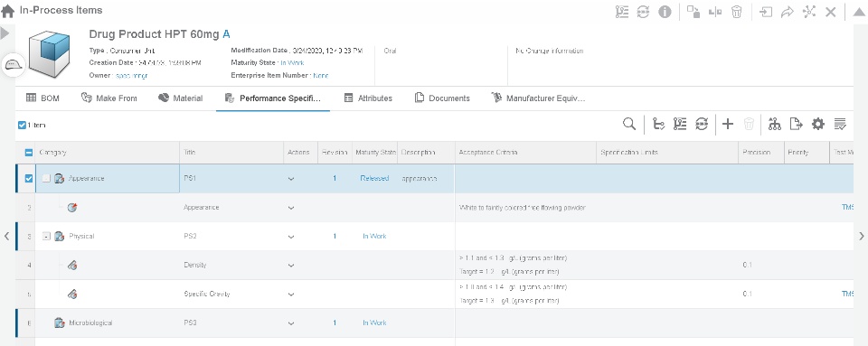Click the replace/move item icon in top toolbar
The image size is (868, 346).
(x=693, y=12)
